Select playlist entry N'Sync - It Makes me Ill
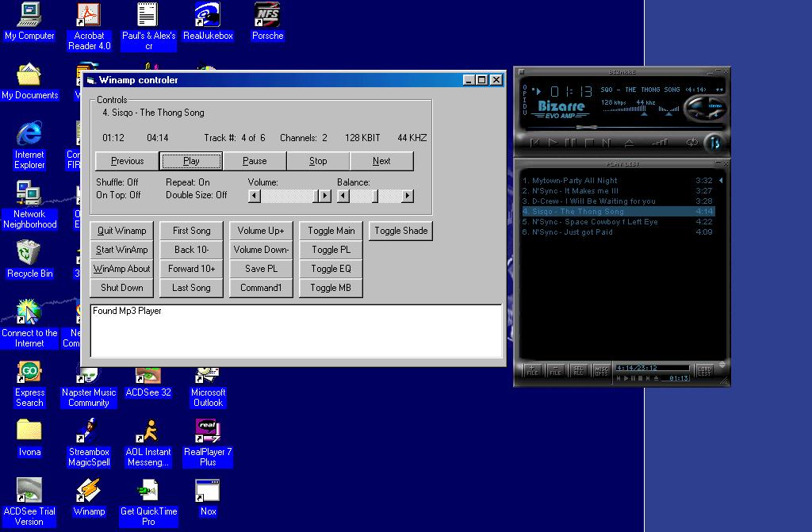The image size is (812, 532). (x=617, y=190)
